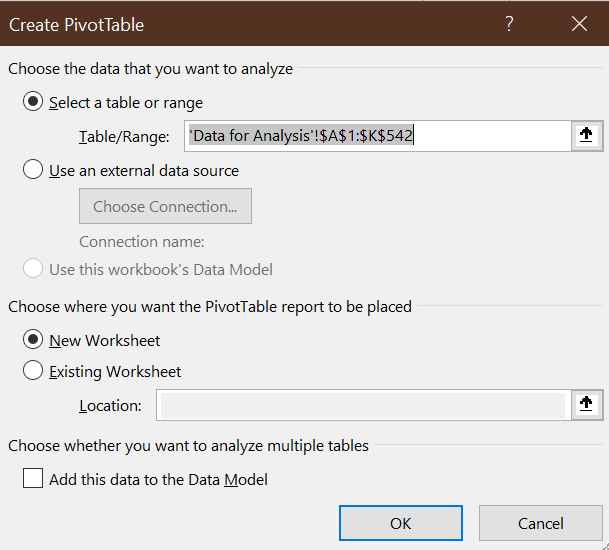Click inside the Table/Range text field
Image resolution: width=609 pixels, height=550 pixels.
click(370, 136)
